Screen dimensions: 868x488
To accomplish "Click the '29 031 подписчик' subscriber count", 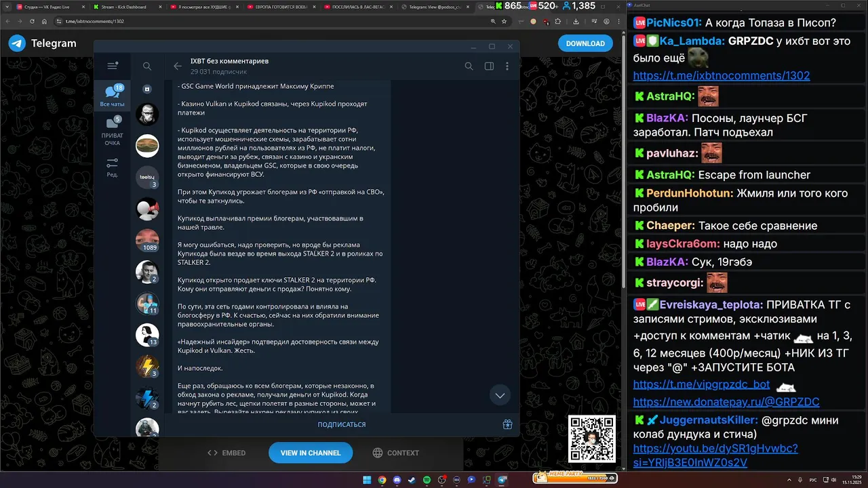I will coord(218,71).
